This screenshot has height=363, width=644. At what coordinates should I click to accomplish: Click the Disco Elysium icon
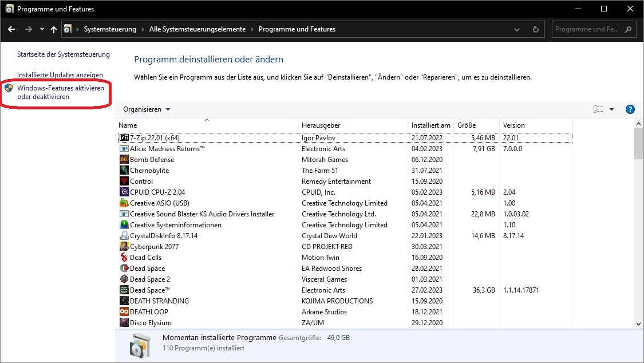click(124, 323)
